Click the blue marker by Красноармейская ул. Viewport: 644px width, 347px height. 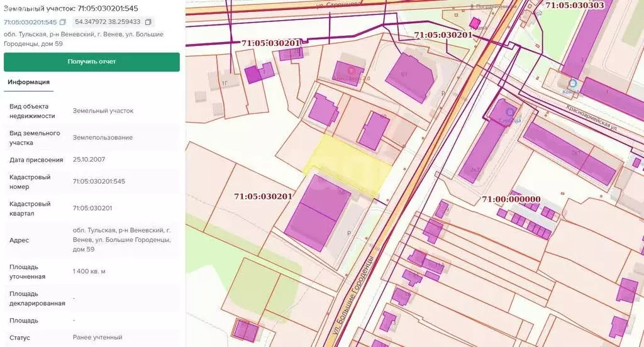coord(572,83)
